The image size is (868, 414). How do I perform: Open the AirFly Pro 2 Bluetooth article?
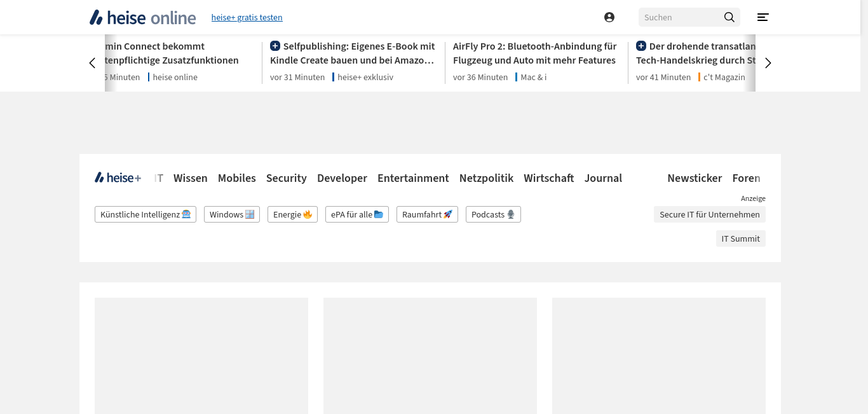[x=534, y=53]
